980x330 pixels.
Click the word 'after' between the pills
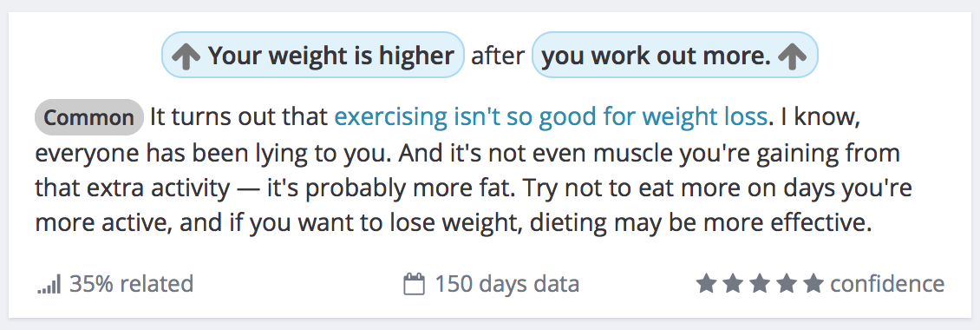point(498,56)
